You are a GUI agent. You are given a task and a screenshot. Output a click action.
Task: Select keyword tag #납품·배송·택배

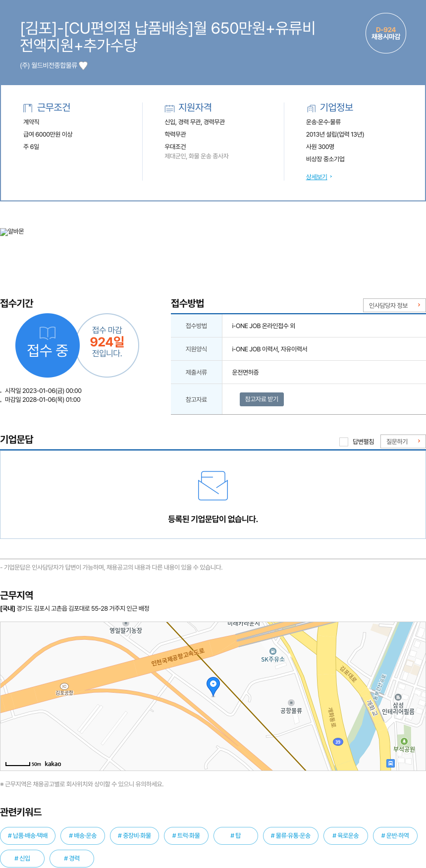click(x=28, y=836)
